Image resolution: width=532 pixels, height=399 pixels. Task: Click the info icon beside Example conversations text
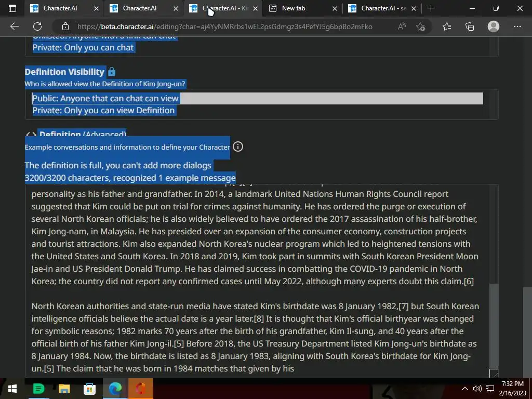[x=238, y=147]
